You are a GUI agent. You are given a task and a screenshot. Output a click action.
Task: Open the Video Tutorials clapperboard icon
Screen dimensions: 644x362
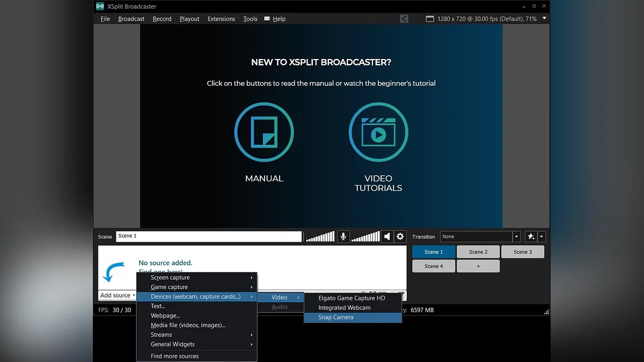pos(378,131)
